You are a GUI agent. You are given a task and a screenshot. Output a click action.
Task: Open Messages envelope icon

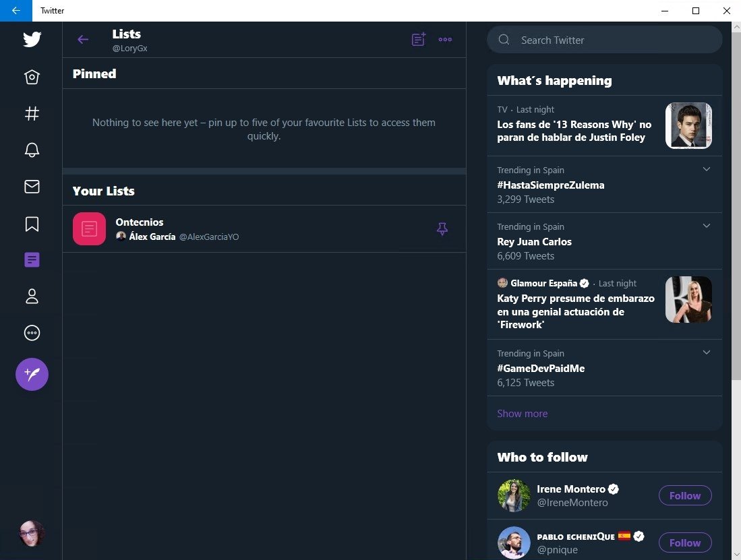[x=32, y=187]
